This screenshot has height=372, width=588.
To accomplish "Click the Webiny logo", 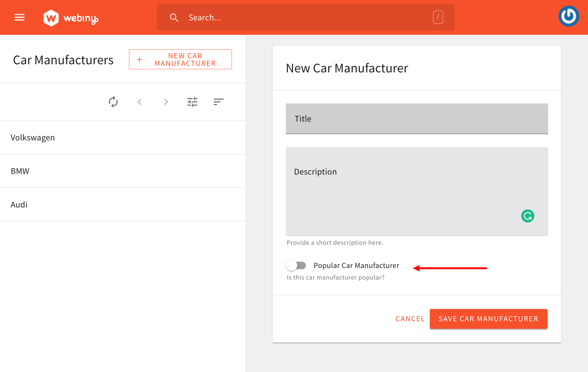I will pos(70,18).
